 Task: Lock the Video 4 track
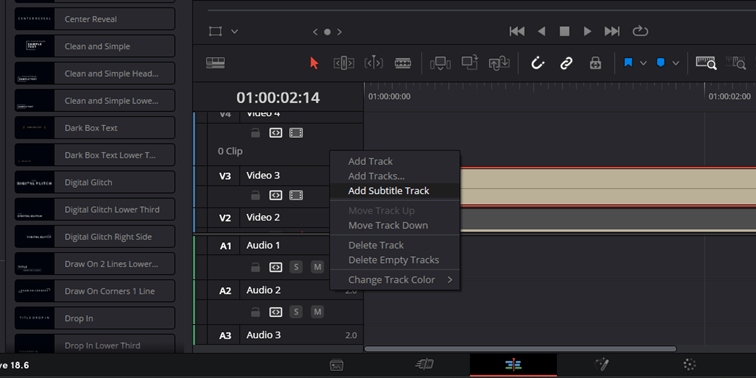(x=256, y=133)
